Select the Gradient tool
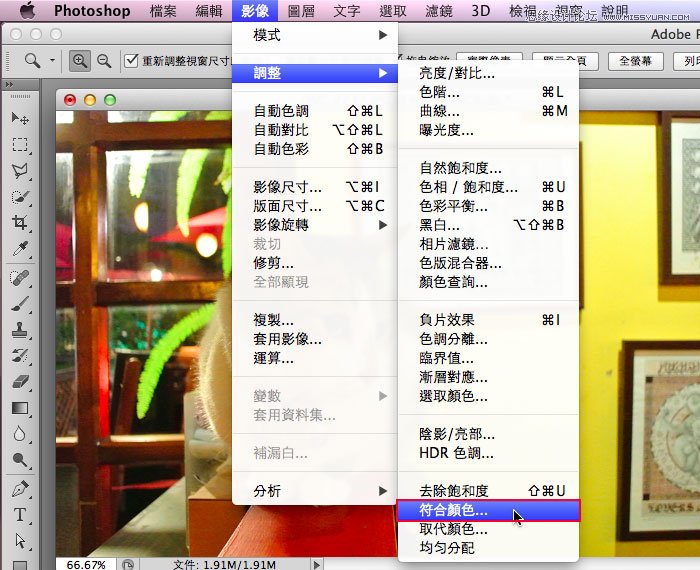 pyautogui.click(x=20, y=408)
